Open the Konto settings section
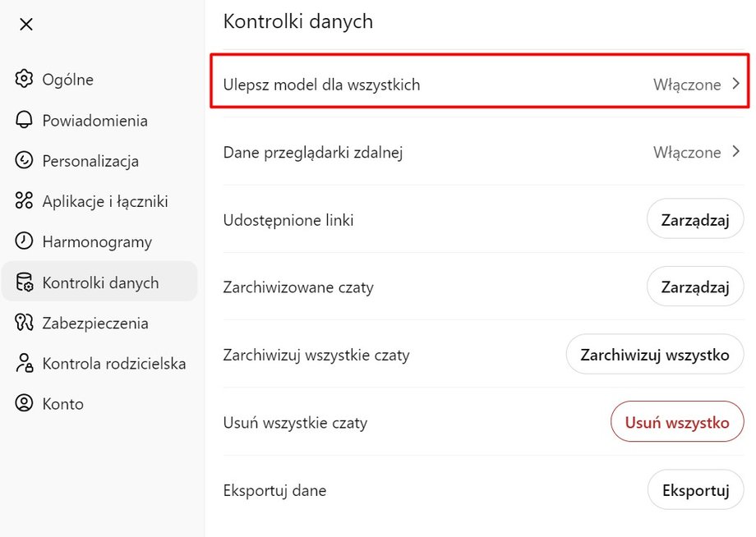This screenshot has height=537, width=756. click(x=62, y=403)
